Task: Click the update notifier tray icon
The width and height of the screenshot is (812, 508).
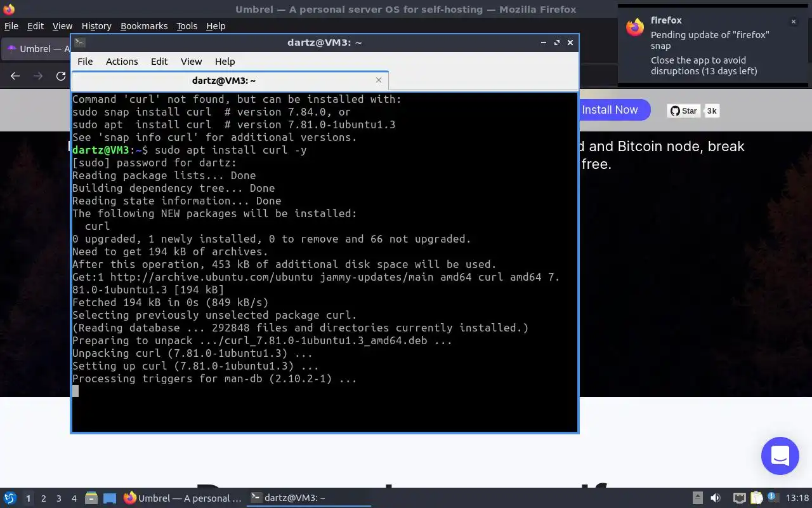Action: pos(773,498)
